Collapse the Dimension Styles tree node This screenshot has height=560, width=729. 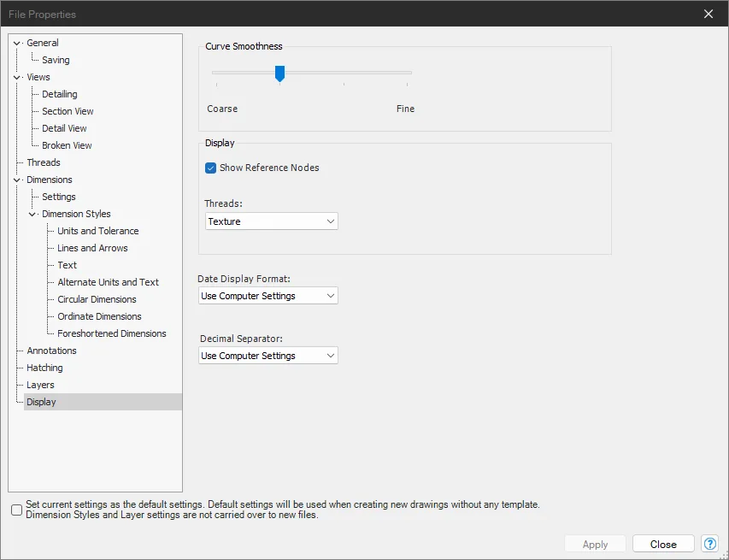pos(32,215)
